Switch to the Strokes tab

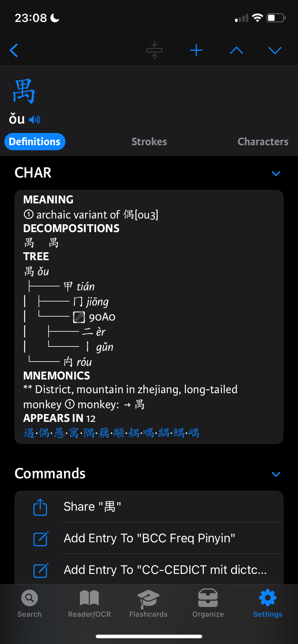pos(149,142)
